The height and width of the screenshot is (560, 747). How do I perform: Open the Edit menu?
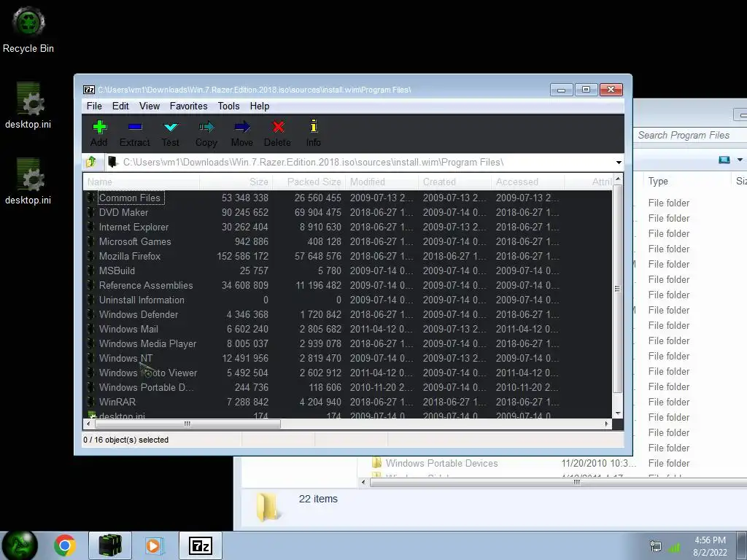point(120,106)
